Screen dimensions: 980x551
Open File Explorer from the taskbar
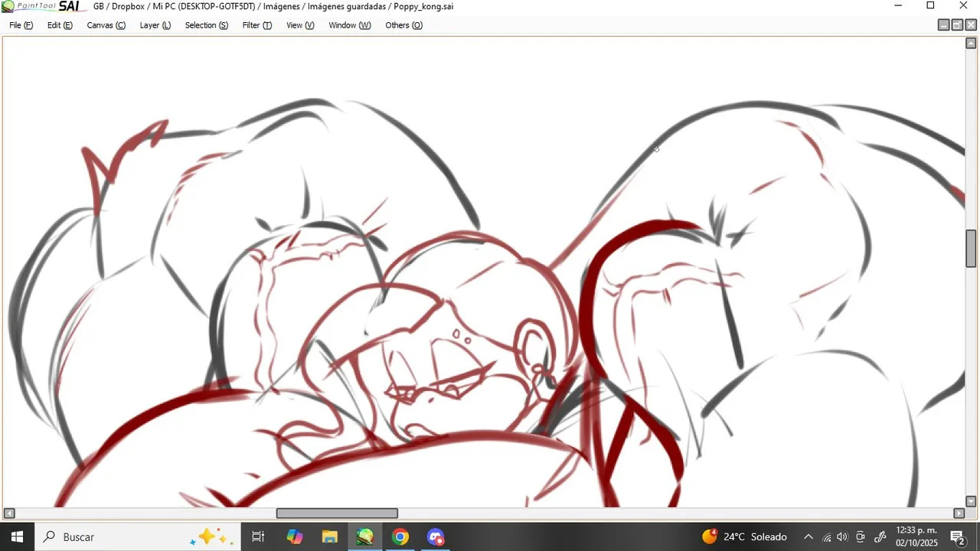click(x=330, y=536)
